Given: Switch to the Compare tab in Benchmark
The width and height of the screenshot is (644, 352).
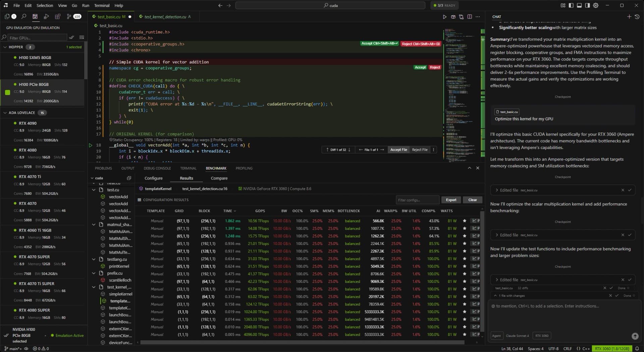Looking at the screenshot, I should pos(219,178).
